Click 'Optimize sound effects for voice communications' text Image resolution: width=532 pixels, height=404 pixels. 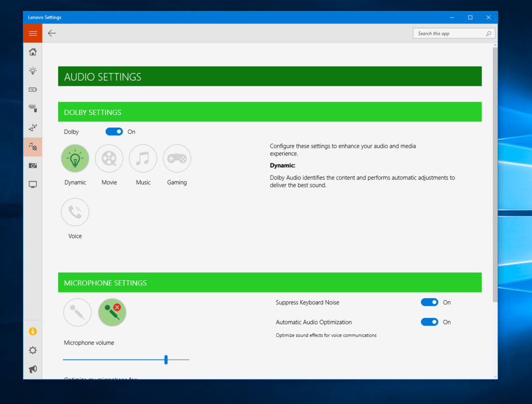point(326,335)
